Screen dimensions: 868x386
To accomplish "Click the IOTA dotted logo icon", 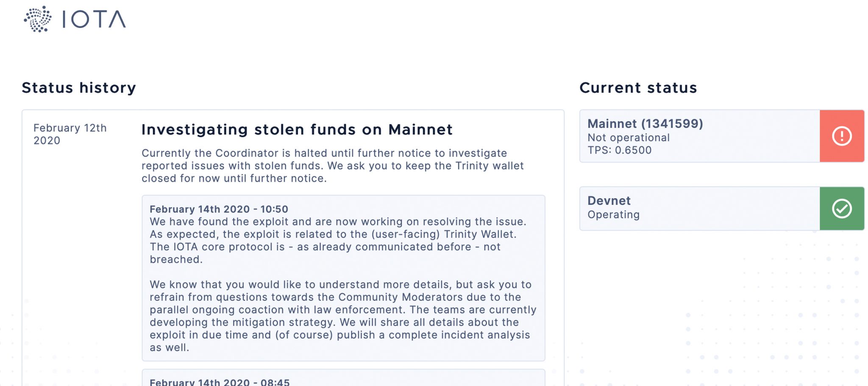I will coord(38,19).
